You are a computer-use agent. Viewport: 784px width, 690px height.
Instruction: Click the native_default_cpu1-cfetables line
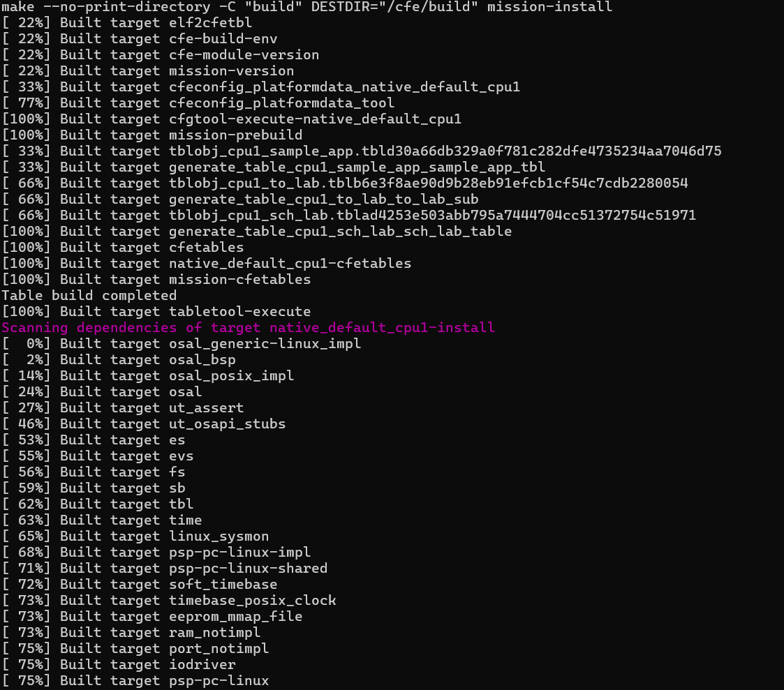click(x=207, y=263)
